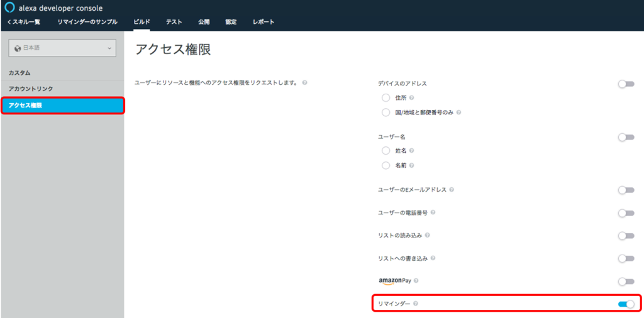Viewport: 644px width, 318px height.
Task: Enable the リストへの書き込み toggle
Action: [626, 258]
